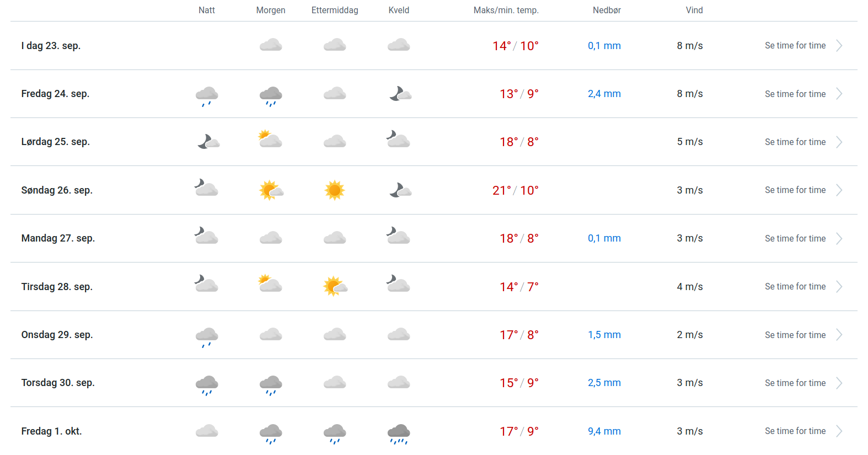Expand Søndag 26. sep. row chevron
The height and width of the screenshot is (455, 868).
tap(839, 190)
